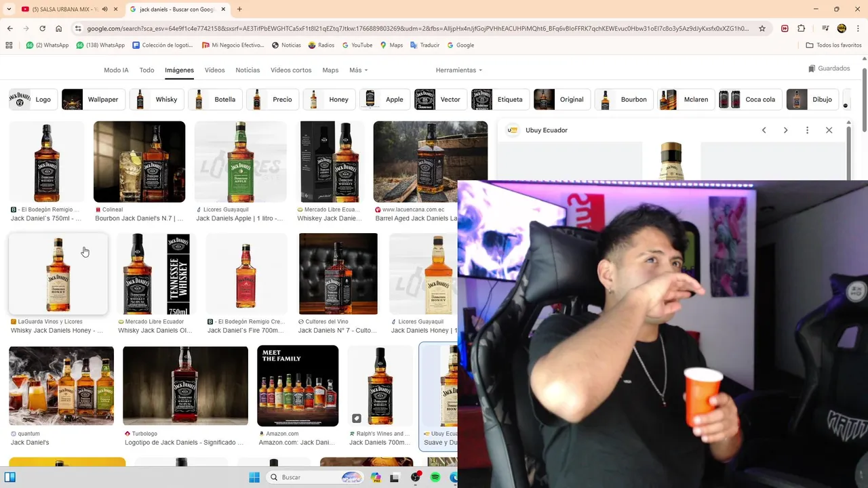Close the Ubuy Ecuador preview panel
Screen dimensions: 868x488
[x=829, y=130]
